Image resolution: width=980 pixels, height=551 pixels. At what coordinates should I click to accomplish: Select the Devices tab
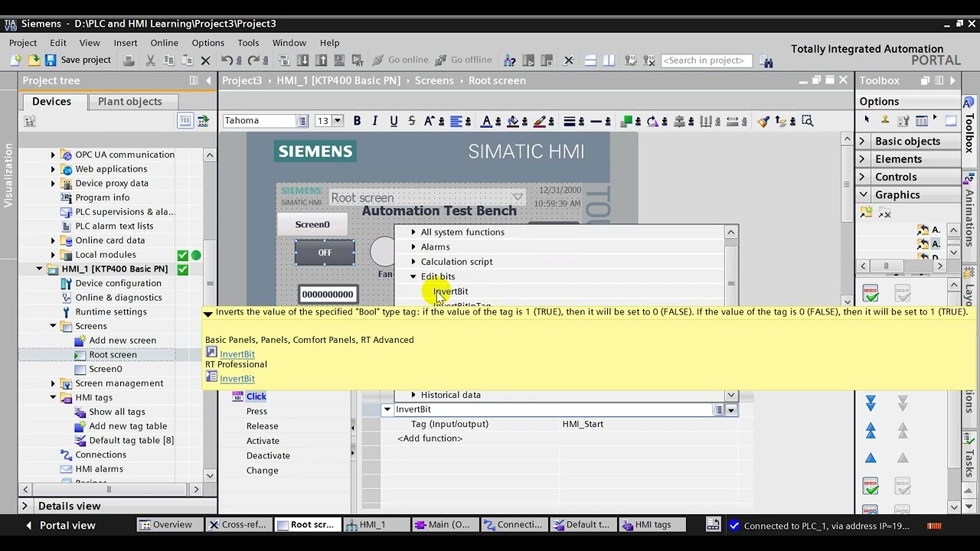pyautogui.click(x=52, y=101)
